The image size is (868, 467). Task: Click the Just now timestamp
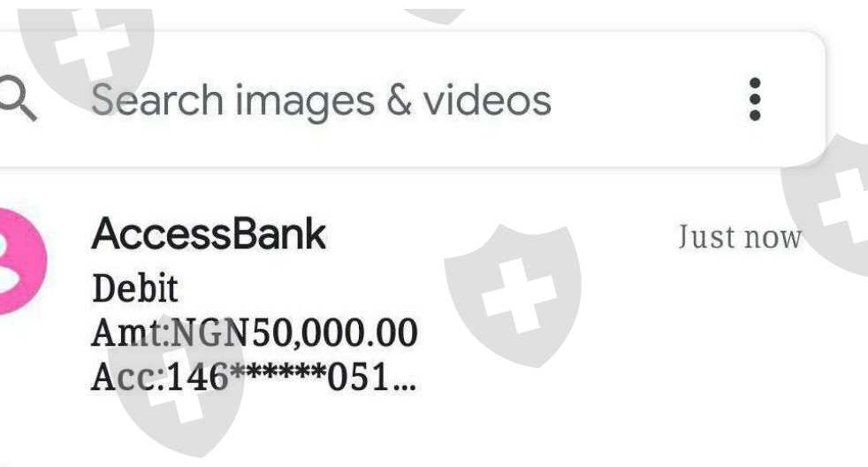tap(740, 237)
